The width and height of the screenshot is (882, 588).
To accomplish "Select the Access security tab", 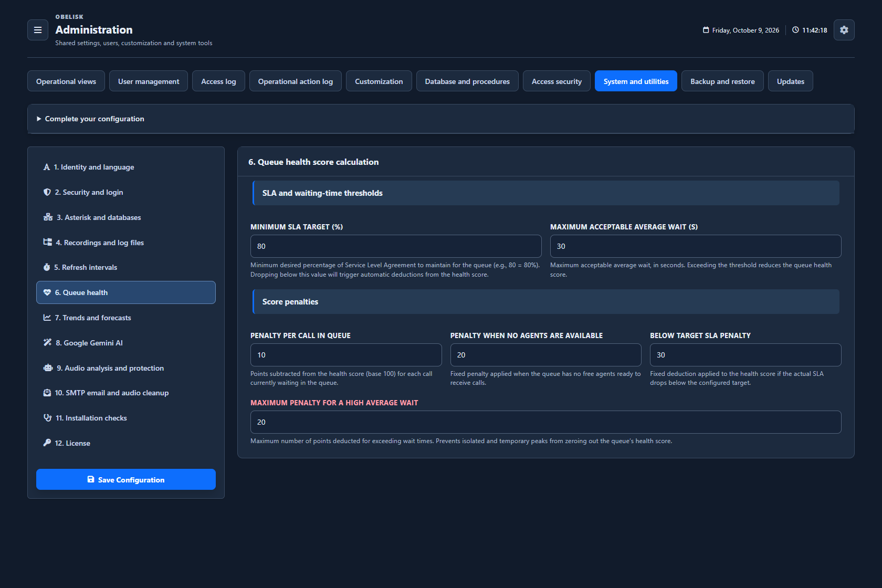I will pyautogui.click(x=556, y=81).
